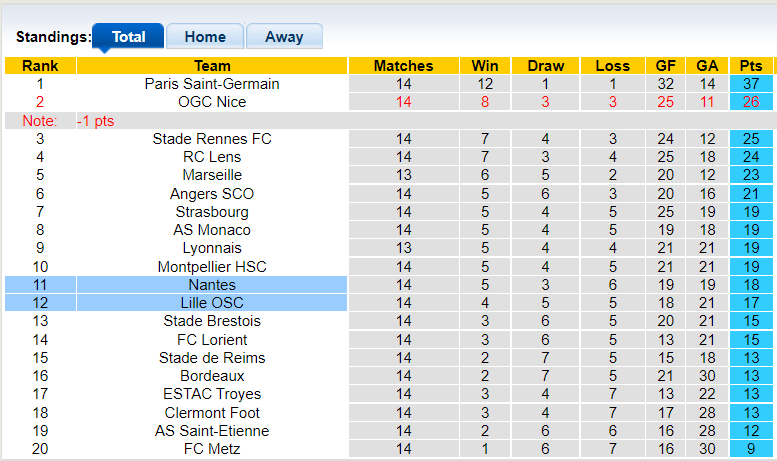Click the Matches column header
This screenshot has height=461, width=777.
click(x=403, y=66)
